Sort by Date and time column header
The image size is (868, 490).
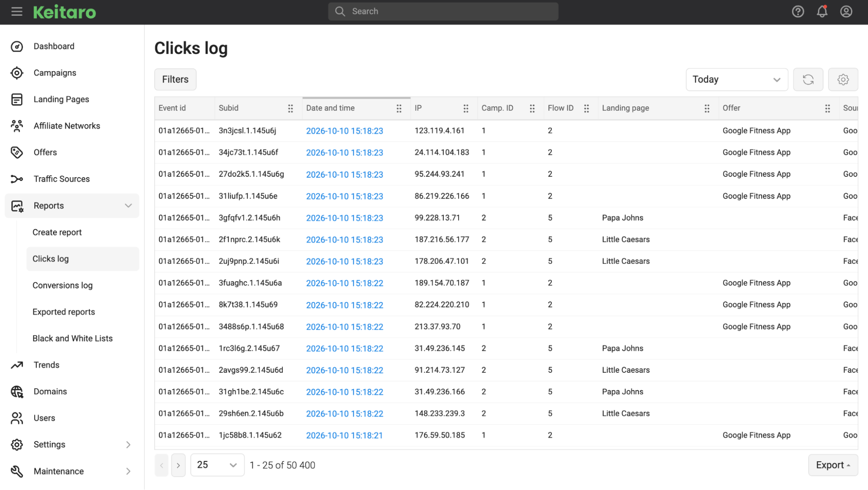(330, 108)
